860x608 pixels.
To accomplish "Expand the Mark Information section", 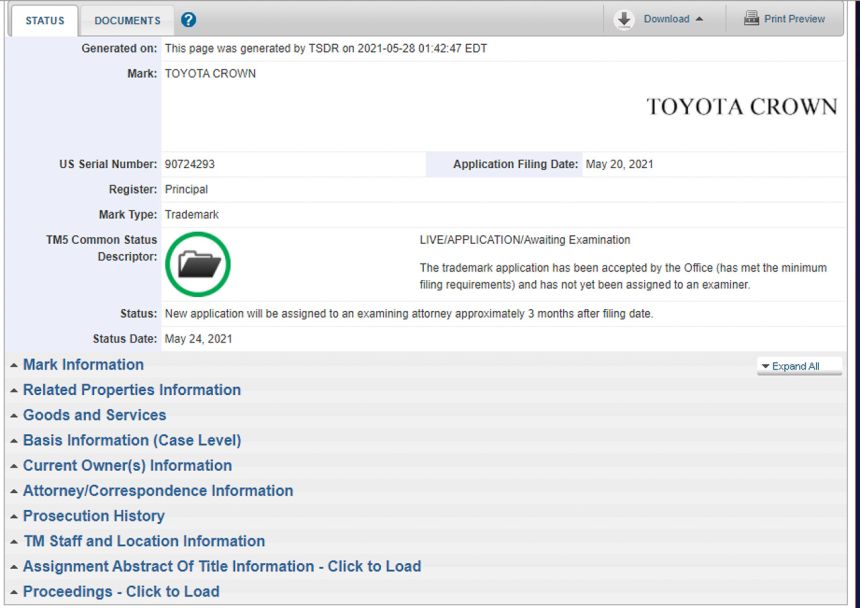I will pyautogui.click(x=82, y=365).
